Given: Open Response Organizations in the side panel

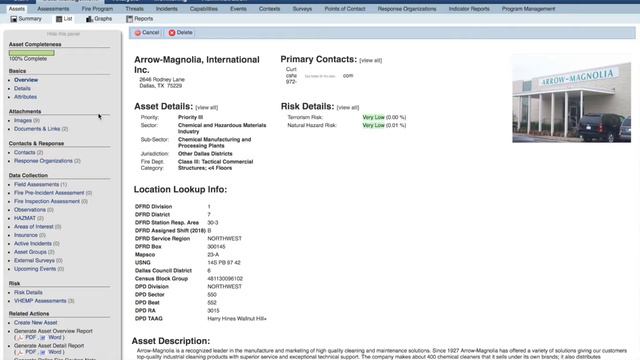Looking at the screenshot, I should 43,161.
